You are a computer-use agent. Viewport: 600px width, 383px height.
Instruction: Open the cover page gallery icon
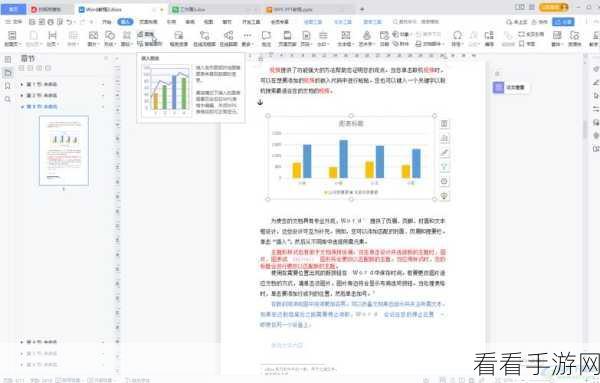coord(12,36)
